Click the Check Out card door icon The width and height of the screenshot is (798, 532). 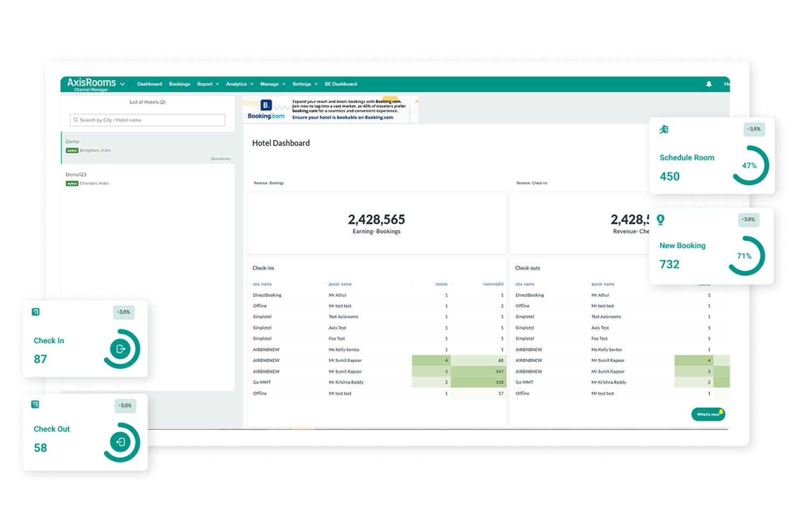120,442
